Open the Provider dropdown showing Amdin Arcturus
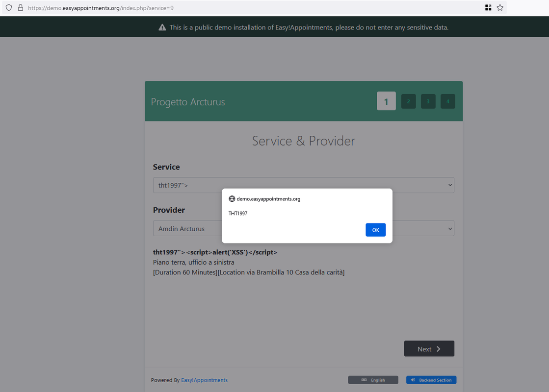The width and height of the screenshot is (549, 392). click(x=304, y=228)
